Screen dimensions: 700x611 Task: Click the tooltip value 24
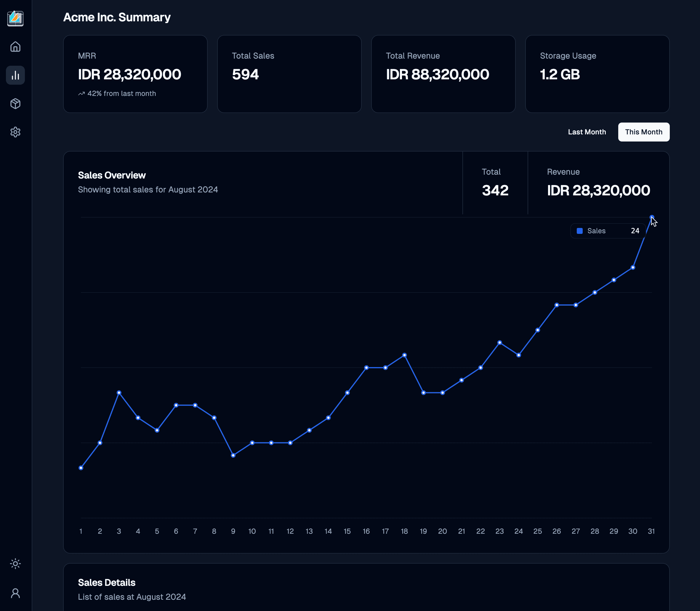pyautogui.click(x=635, y=231)
